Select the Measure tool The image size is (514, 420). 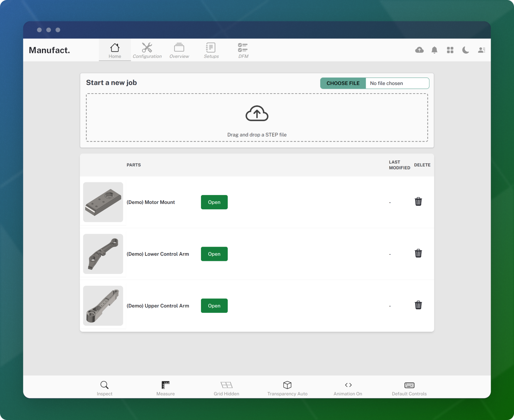tap(165, 388)
